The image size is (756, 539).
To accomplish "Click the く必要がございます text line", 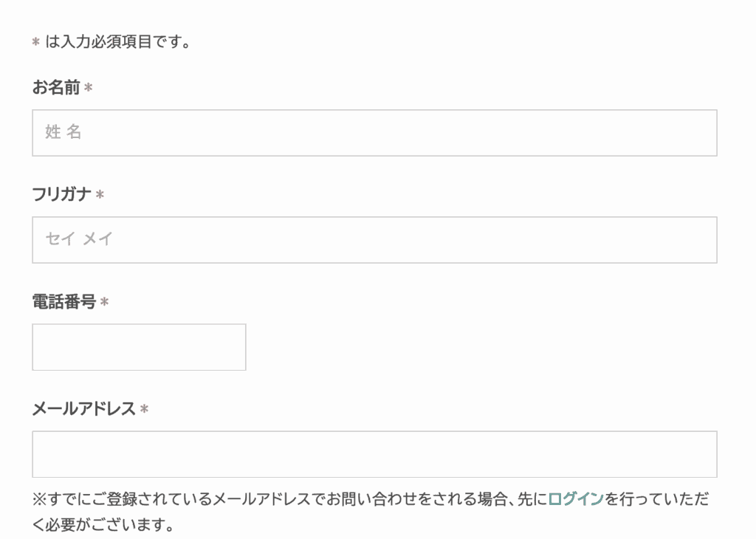I will coord(103,524).
